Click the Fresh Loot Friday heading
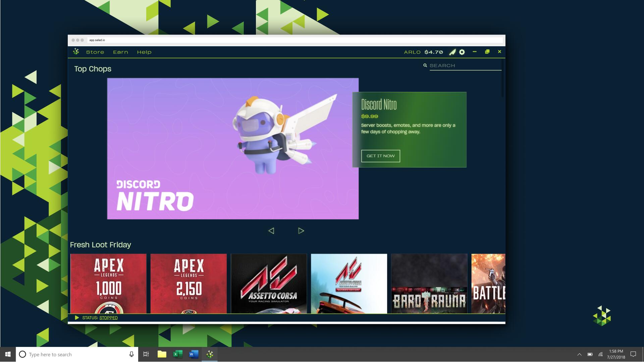The width and height of the screenshot is (644, 362). click(x=100, y=245)
